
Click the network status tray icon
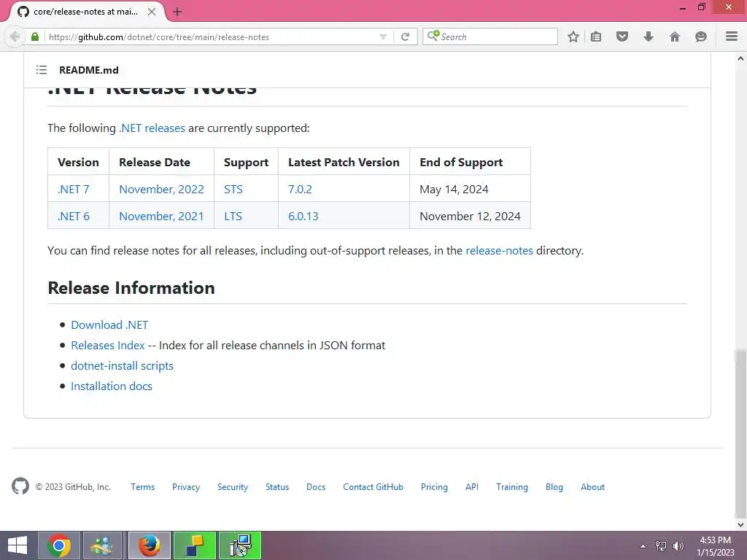(660, 546)
